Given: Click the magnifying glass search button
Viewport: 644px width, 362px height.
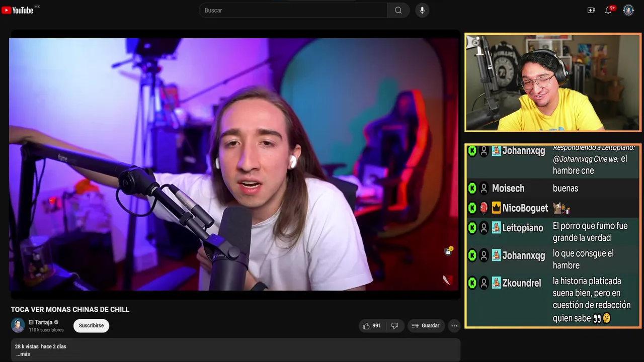Looking at the screenshot, I should (x=398, y=10).
